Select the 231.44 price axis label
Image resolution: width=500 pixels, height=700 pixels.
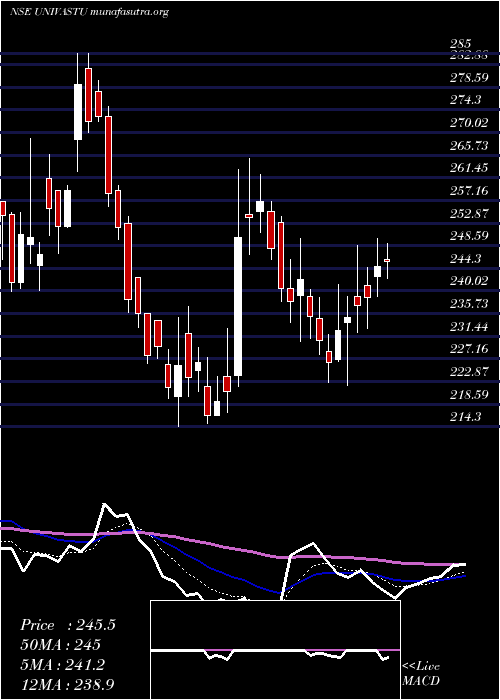(x=470, y=326)
